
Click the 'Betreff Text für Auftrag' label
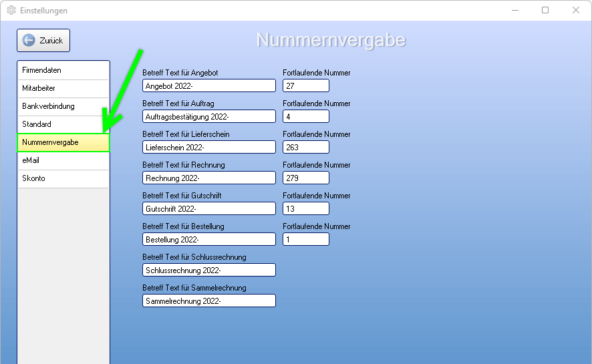178,104
